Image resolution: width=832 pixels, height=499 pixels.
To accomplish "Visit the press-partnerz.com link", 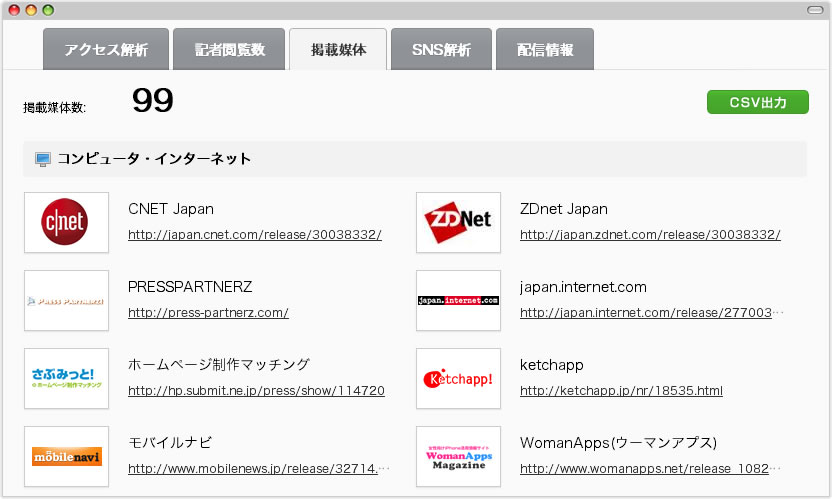I will coord(208,313).
